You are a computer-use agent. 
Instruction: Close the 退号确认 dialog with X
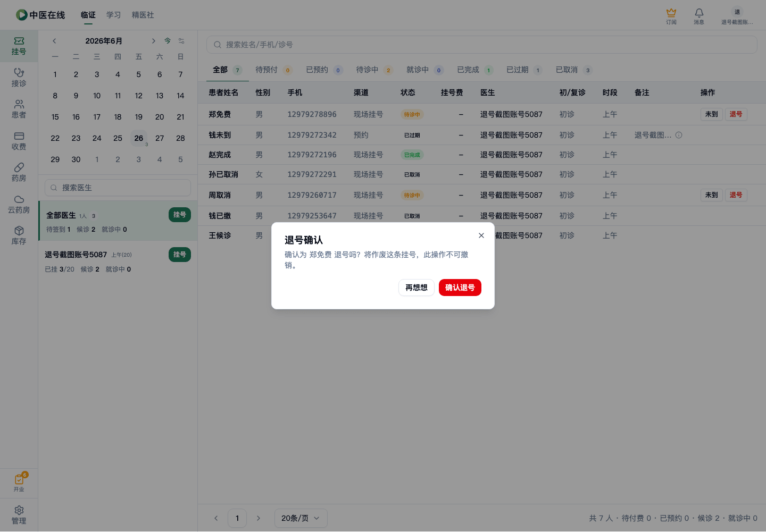(x=481, y=235)
